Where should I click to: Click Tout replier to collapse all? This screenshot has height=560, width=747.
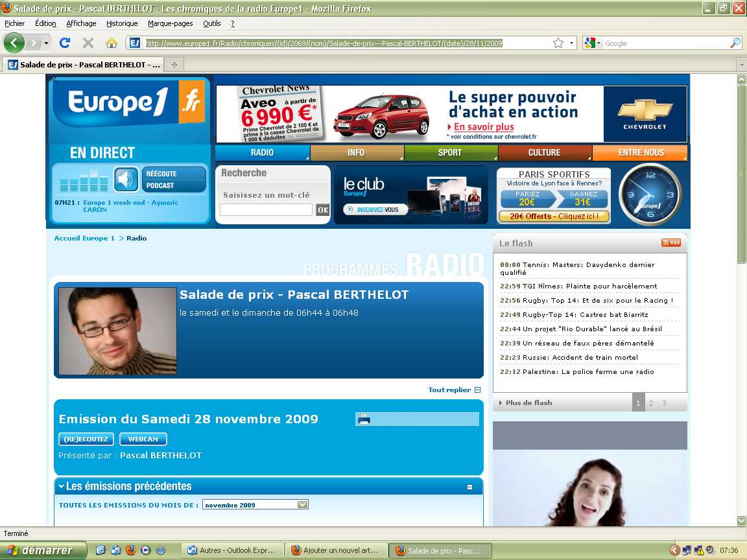coord(455,390)
